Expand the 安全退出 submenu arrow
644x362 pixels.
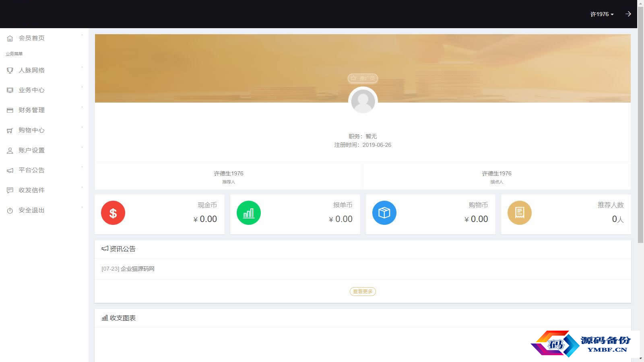pos(82,207)
